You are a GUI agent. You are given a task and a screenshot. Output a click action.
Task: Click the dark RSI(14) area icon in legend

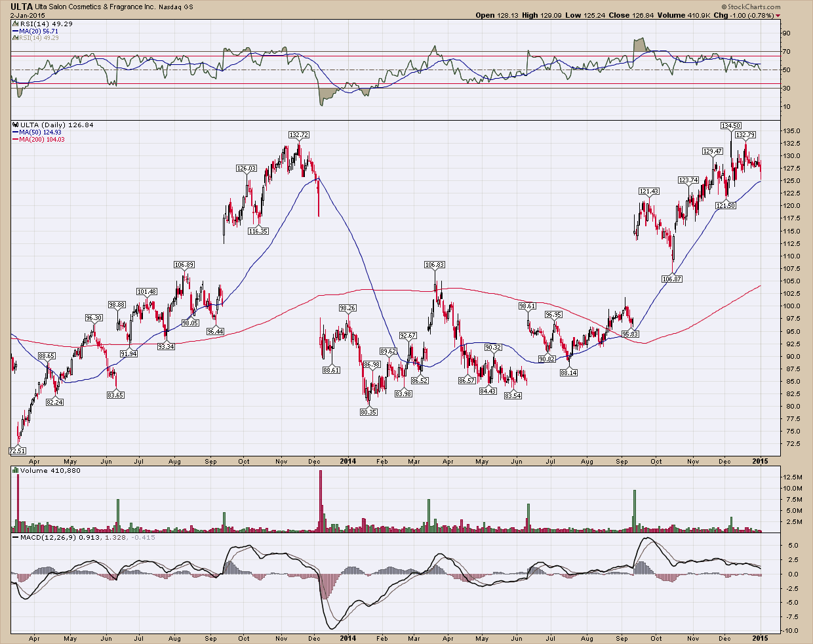click(x=16, y=24)
